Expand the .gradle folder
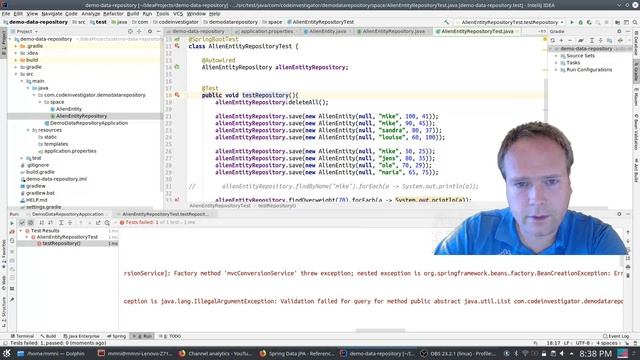This screenshot has height=360, width=640. (16, 46)
